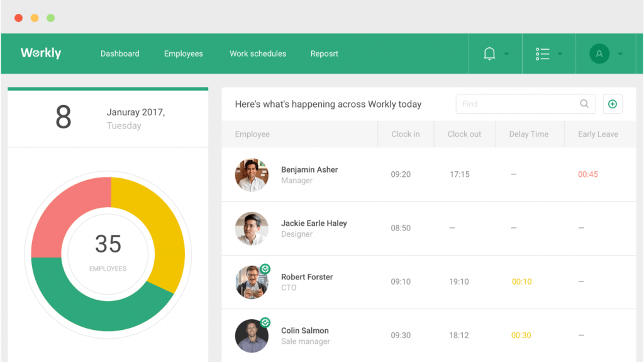Click the name Benjamin Asher

point(309,169)
